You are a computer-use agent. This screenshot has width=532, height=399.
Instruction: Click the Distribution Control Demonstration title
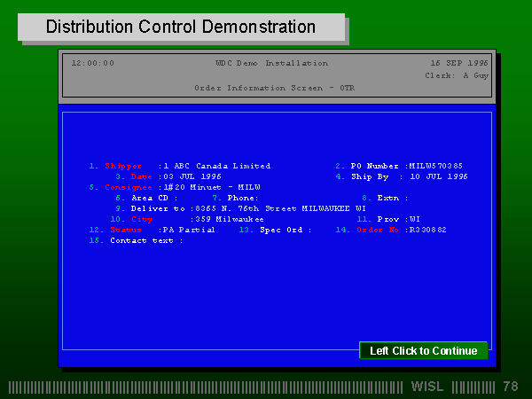pyautogui.click(x=181, y=27)
